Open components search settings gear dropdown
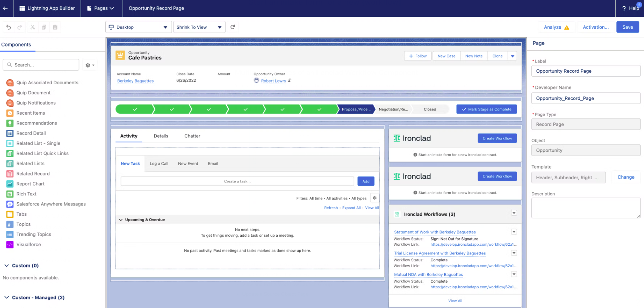The image size is (644, 308). coord(90,65)
